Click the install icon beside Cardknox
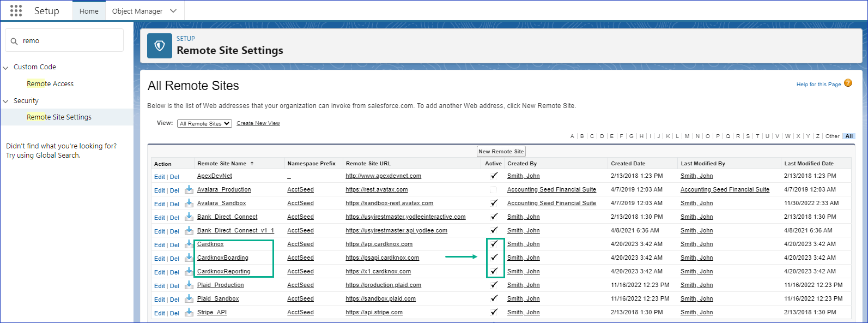This screenshot has width=868, height=323. coord(189,244)
